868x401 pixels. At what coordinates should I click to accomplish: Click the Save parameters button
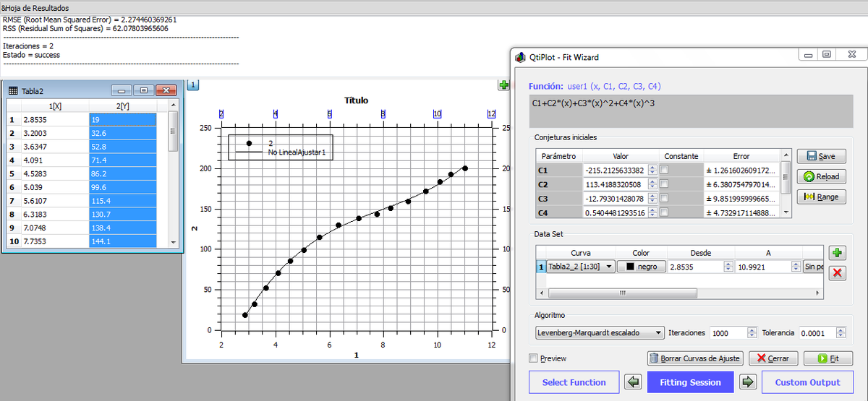click(x=821, y=156)
